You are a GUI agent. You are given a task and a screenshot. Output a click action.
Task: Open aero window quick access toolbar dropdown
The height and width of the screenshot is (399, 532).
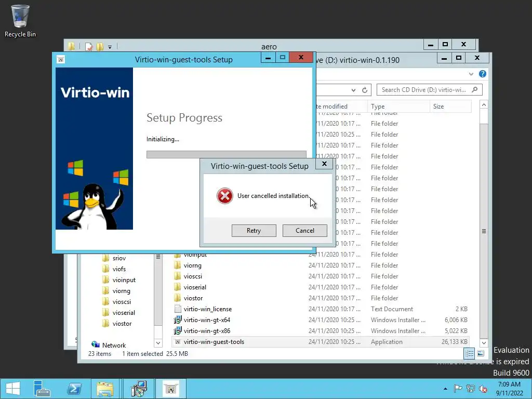coord(110,47)
